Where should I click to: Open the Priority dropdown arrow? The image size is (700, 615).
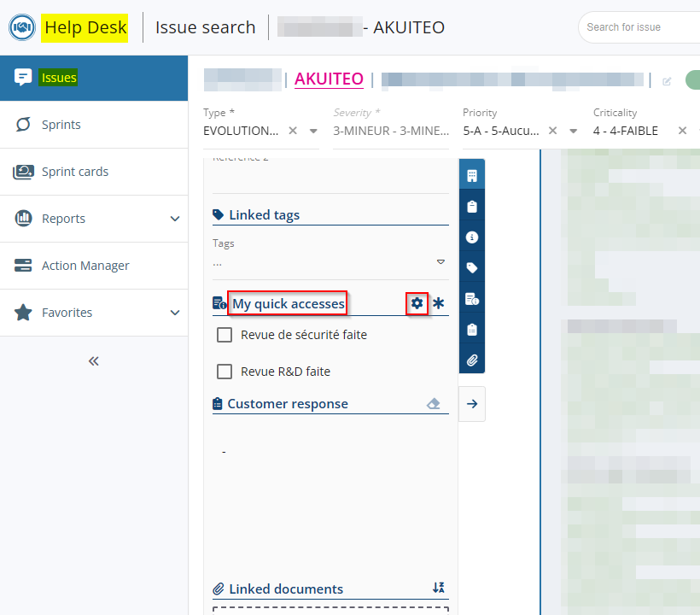point(574,132)
